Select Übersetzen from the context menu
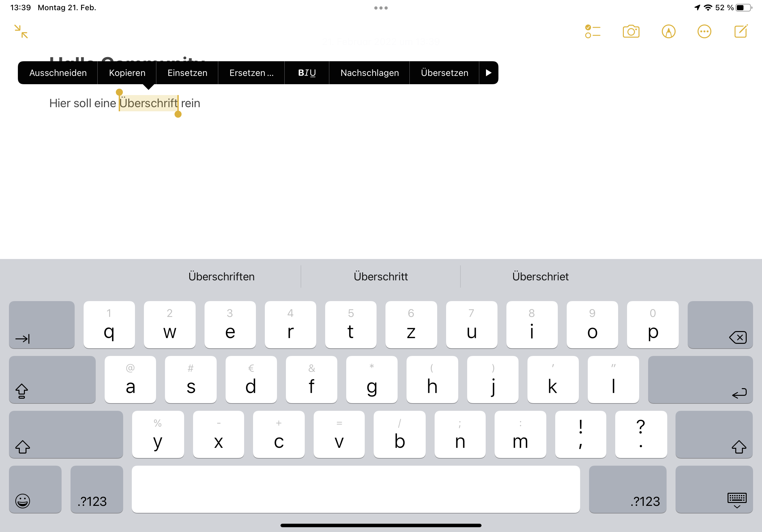Screen dimensions: 762x532 tap(444, 73)
